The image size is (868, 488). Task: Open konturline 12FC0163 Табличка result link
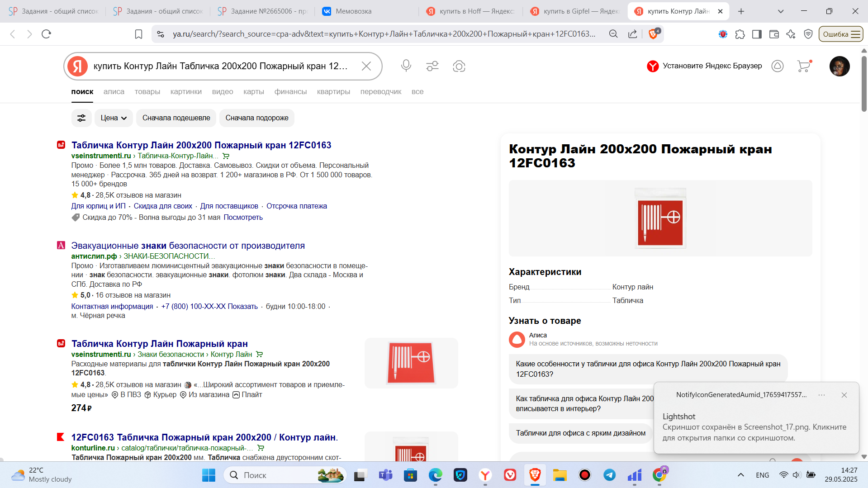pyautogui.click(x=205, y=437)
